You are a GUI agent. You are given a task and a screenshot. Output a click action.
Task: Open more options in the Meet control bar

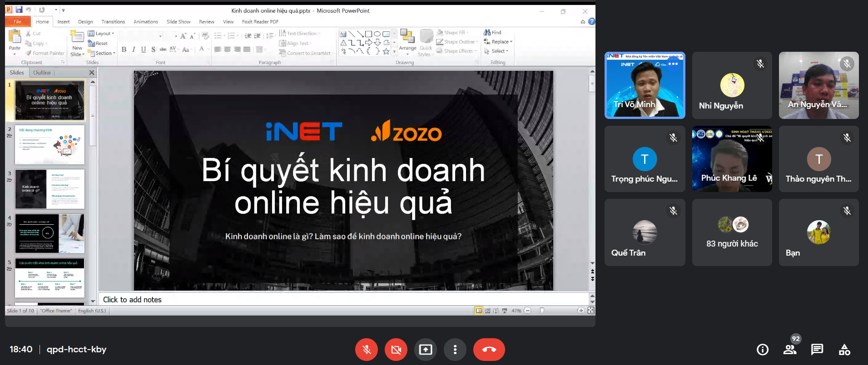pyautogui.click(x=455, y=350)
